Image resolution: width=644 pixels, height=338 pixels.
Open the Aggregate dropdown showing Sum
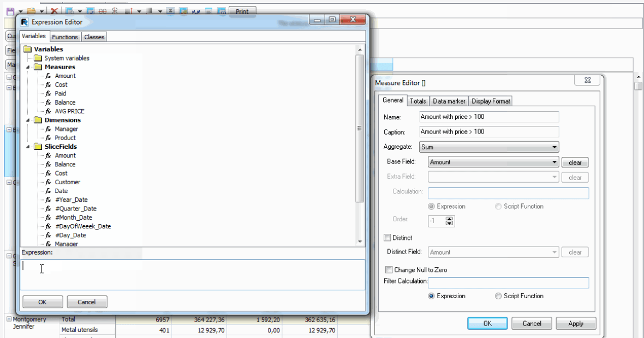[x=488, y=147]
